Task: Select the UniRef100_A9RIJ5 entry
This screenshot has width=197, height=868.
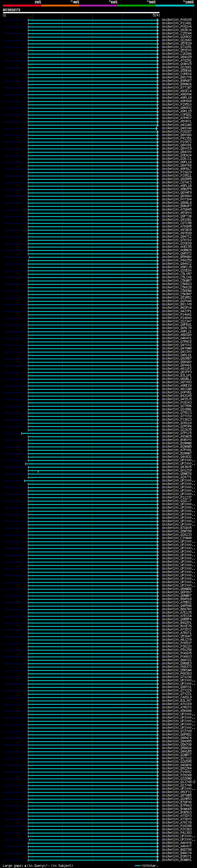Action: pyautogui.click(x=177, y=267)
